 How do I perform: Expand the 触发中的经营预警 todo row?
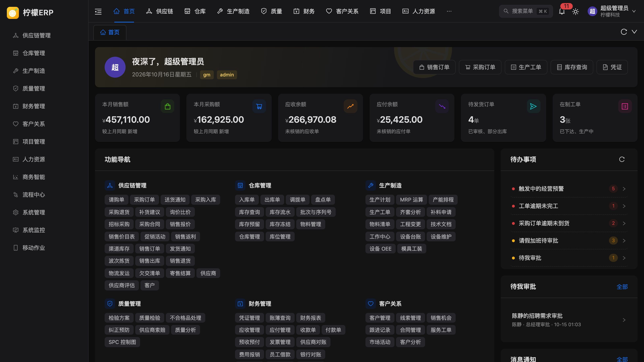[569, 189]
